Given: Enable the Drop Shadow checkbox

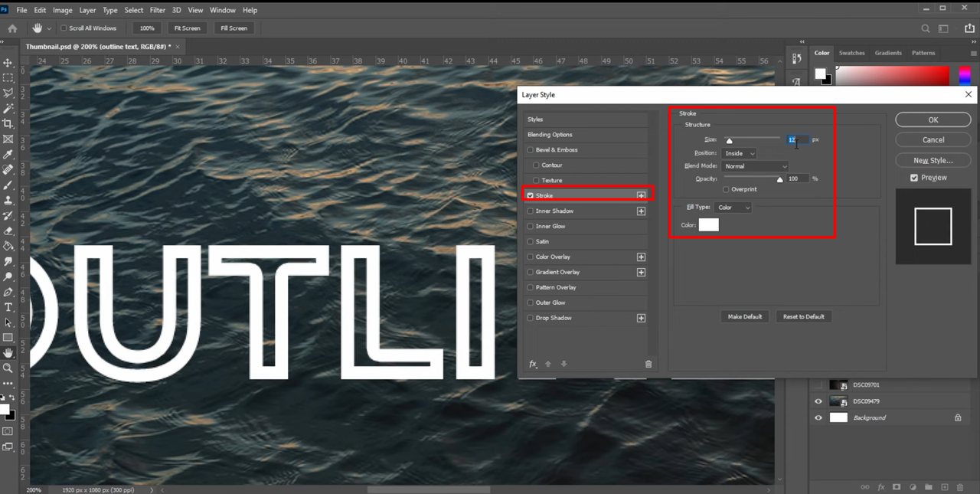Looking at the screenshot, I should pyautogui.click(x=530, y=318).
